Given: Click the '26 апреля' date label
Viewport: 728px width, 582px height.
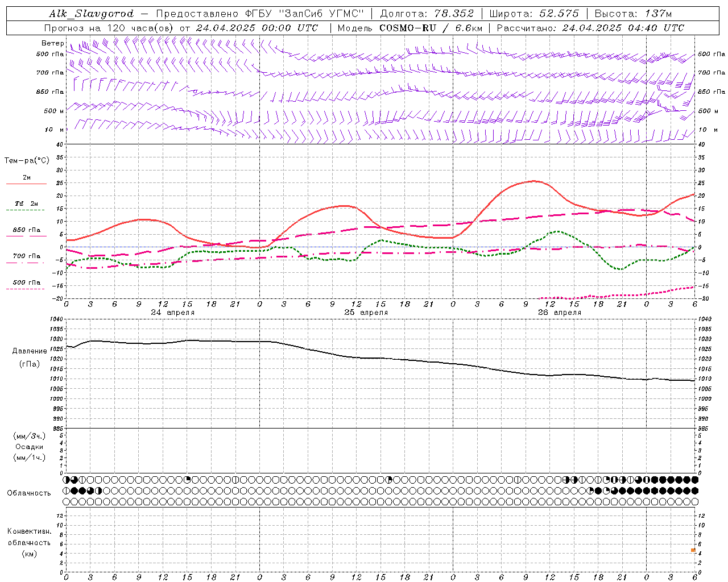Looking at the screenshot, I should pos(560,313).
